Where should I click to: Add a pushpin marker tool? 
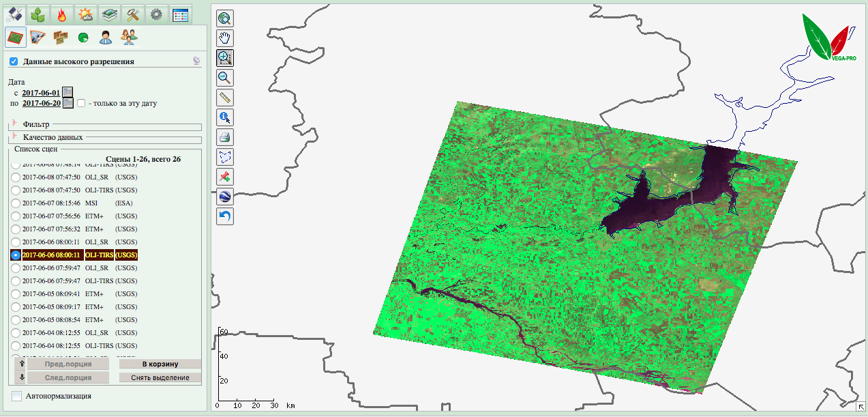click(225, 177)
